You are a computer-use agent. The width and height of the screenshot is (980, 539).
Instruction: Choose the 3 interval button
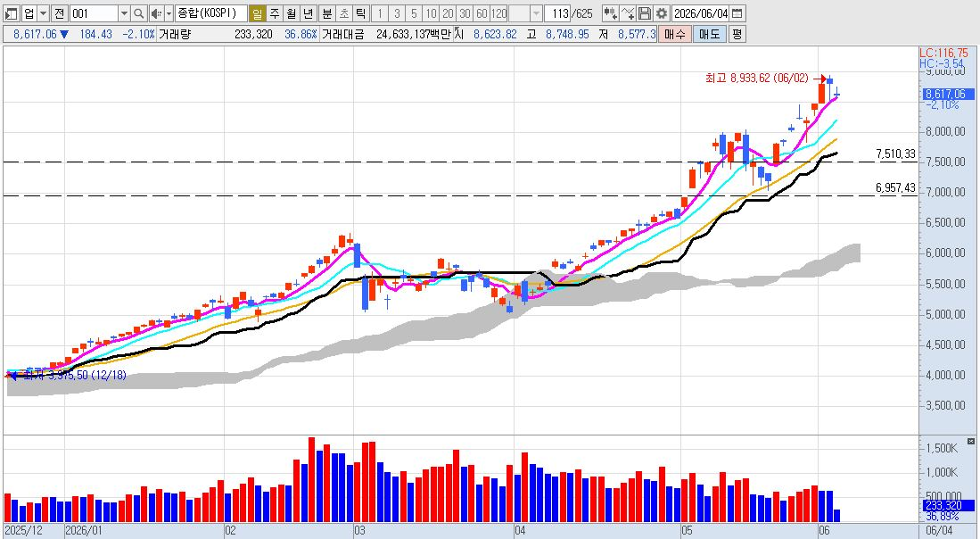point(396,13)
